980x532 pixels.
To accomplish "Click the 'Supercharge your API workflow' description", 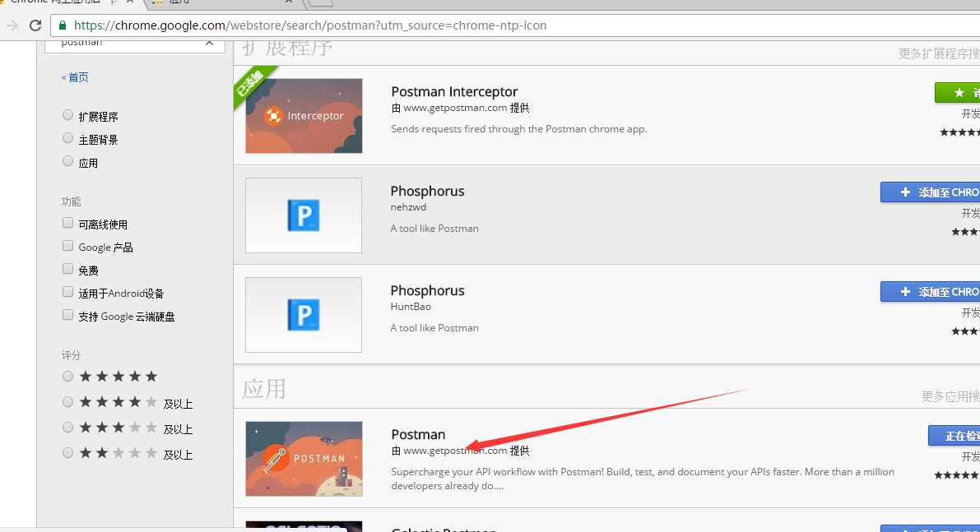I will (x=643, y=479).
